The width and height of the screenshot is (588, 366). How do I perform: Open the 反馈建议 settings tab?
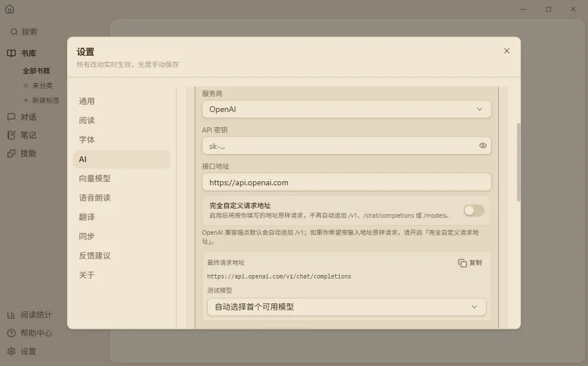click(121, 256)
